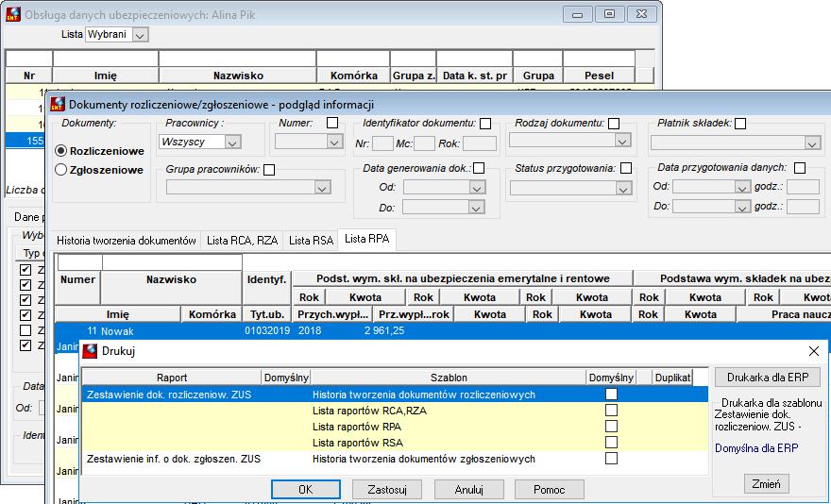The image size is (831, 504).
Task: Click the Dokumenty rozliczeniowe window title icon
Action: 58,105
